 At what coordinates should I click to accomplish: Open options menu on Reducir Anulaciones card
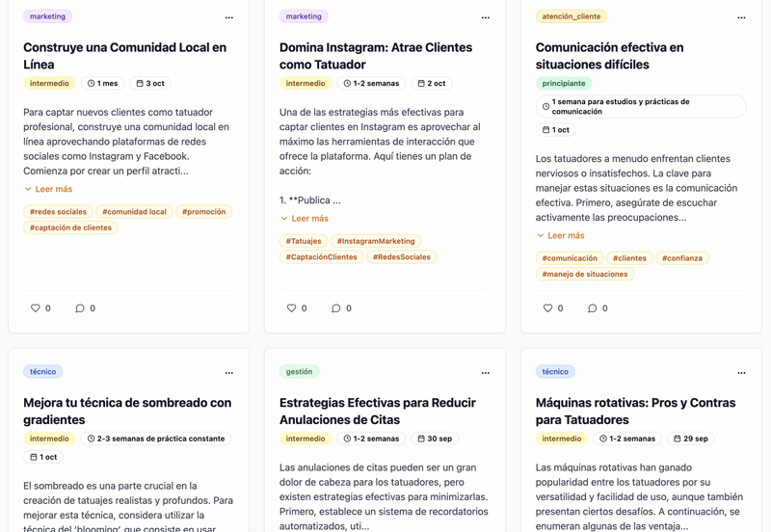click(x=486, y=372)
